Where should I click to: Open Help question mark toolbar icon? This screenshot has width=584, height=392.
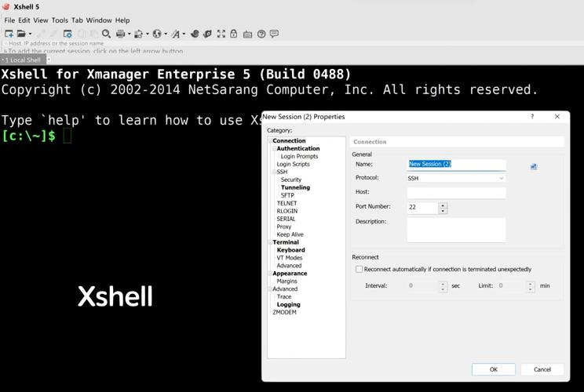click(261, 34)
